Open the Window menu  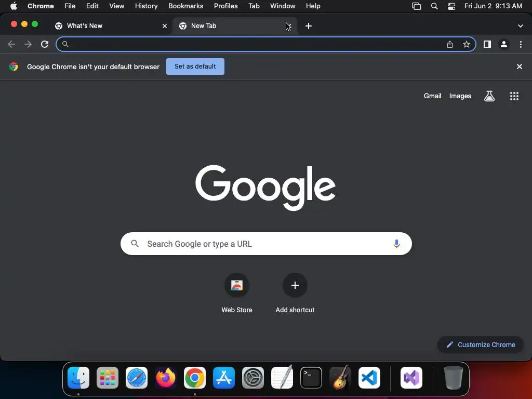point(283,6)
